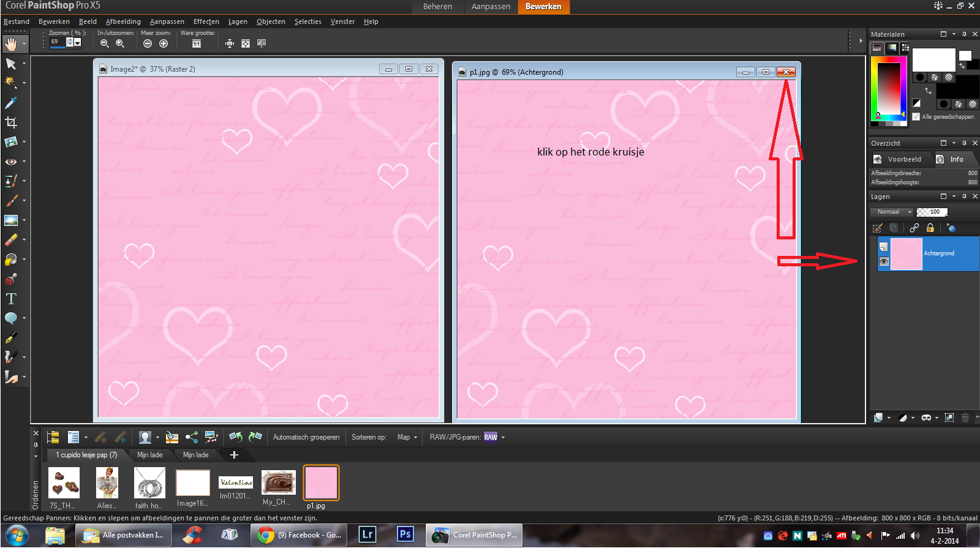The width and height of the screenshot is (980, 551).
Task: Open the Effecten menu
Action: click(206, 21)
